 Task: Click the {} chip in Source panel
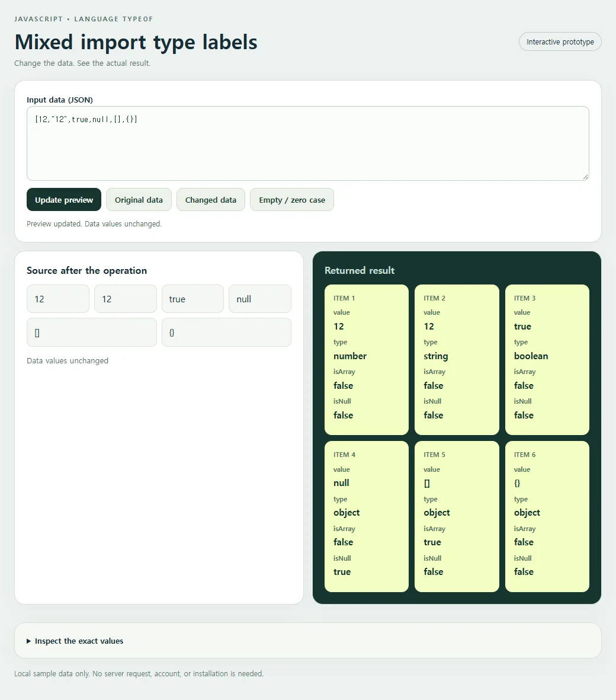pyautogui.click(x=227, y=332)
